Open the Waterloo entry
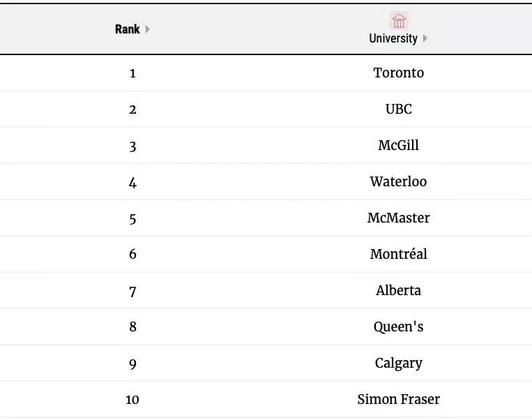 (399, 181)
